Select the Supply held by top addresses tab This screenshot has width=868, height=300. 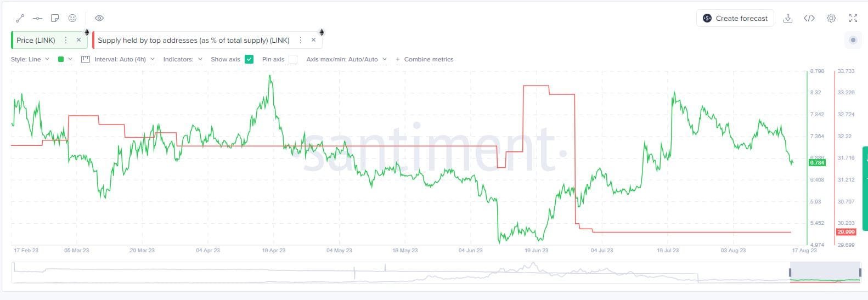(x=193, y=40)
